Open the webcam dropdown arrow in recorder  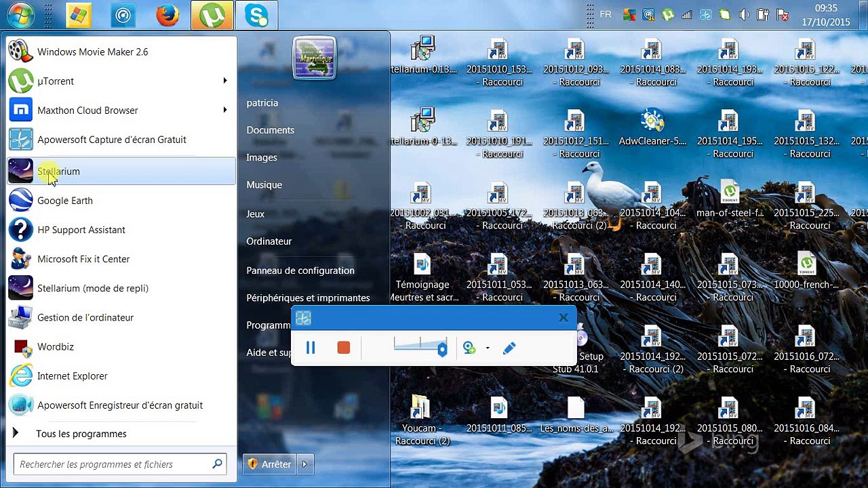pos(487,348)
